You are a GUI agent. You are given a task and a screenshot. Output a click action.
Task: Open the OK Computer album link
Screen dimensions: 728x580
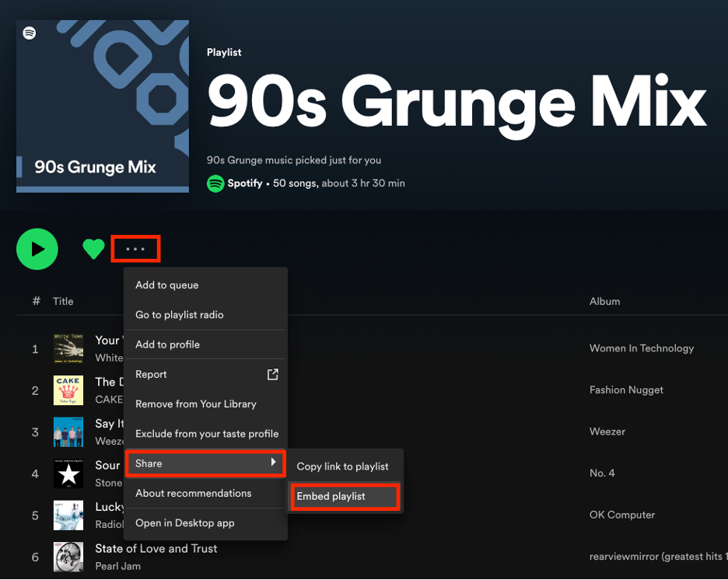pos(621,515)
